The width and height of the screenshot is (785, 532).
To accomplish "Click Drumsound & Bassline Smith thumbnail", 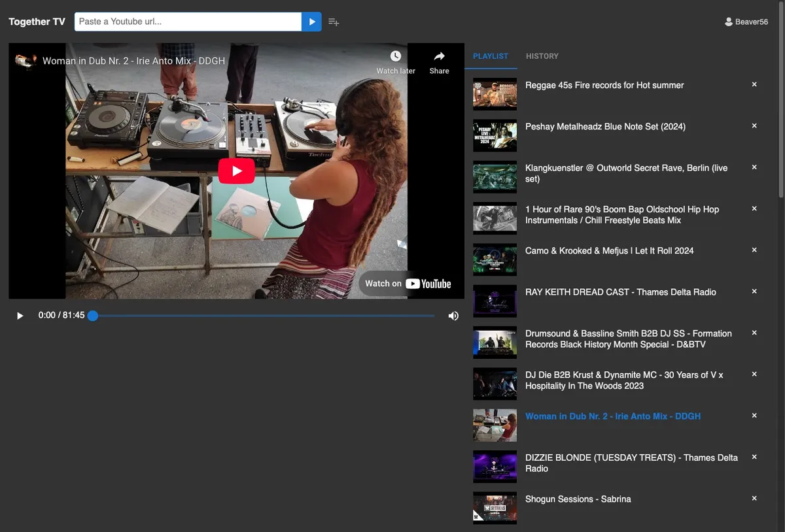I will pos(495,343).
